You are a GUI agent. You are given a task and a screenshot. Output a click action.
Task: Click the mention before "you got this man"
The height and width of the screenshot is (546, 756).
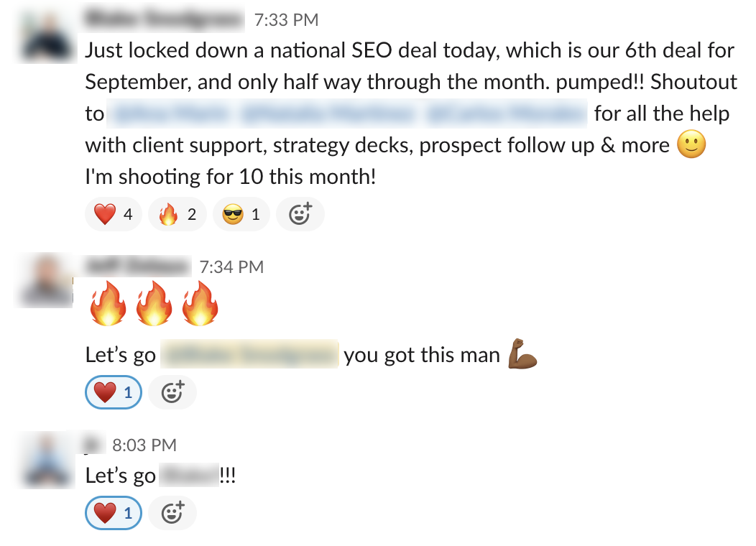click(249, 355)
